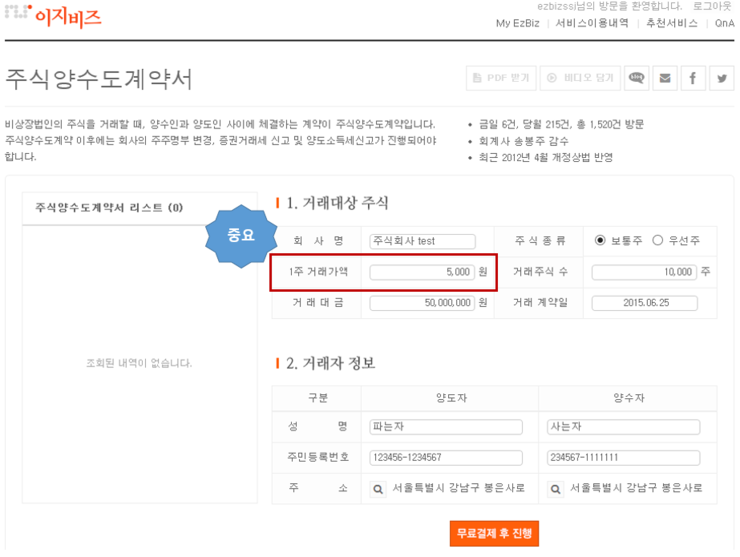The image size is (740, 557).
Task: Click the 양수자 성명 input field
Action: click(x=623, y=427)
